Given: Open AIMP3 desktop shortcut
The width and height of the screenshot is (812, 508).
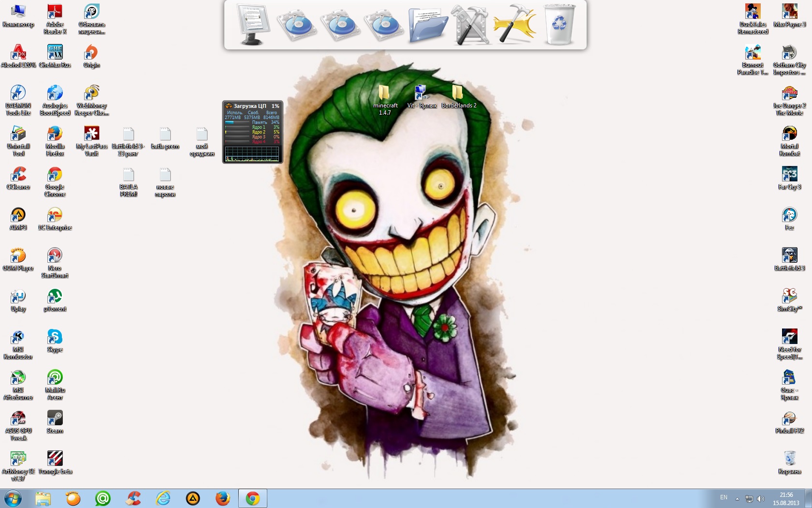Looking at the screenshot, I should click(18, 219).
